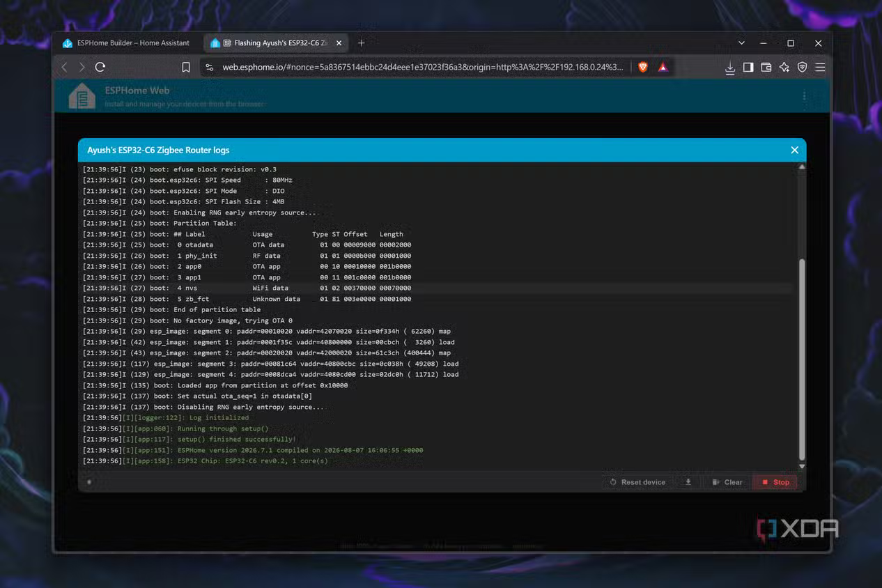This screenshot has width=882, height=588.
Task: Open the Leo AI sparkle icon
Action: tap(784, 67)
